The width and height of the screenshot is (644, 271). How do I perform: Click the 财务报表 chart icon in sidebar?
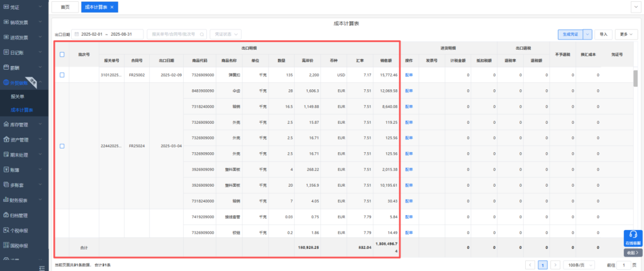coord(6,200)
